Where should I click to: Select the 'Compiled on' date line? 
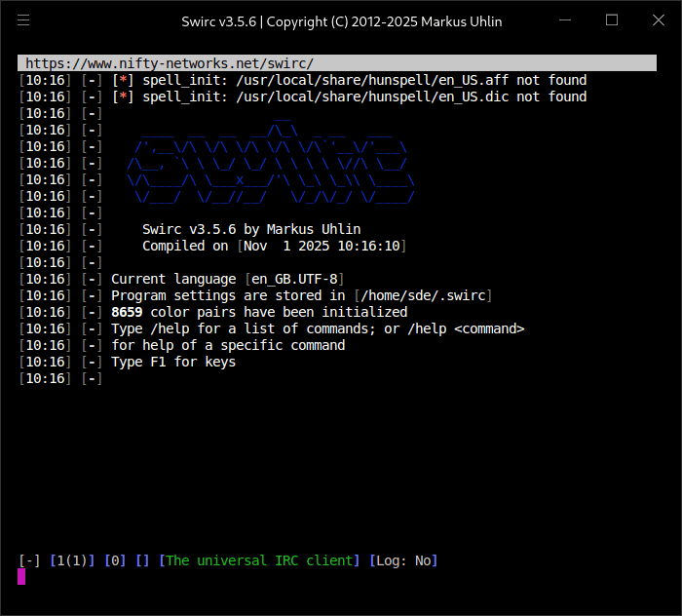point(275,246)
